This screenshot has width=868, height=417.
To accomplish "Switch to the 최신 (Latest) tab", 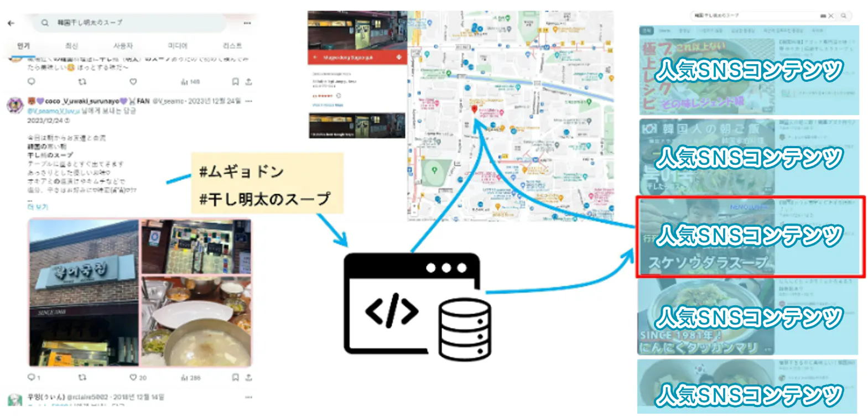I will coord(71,46).
